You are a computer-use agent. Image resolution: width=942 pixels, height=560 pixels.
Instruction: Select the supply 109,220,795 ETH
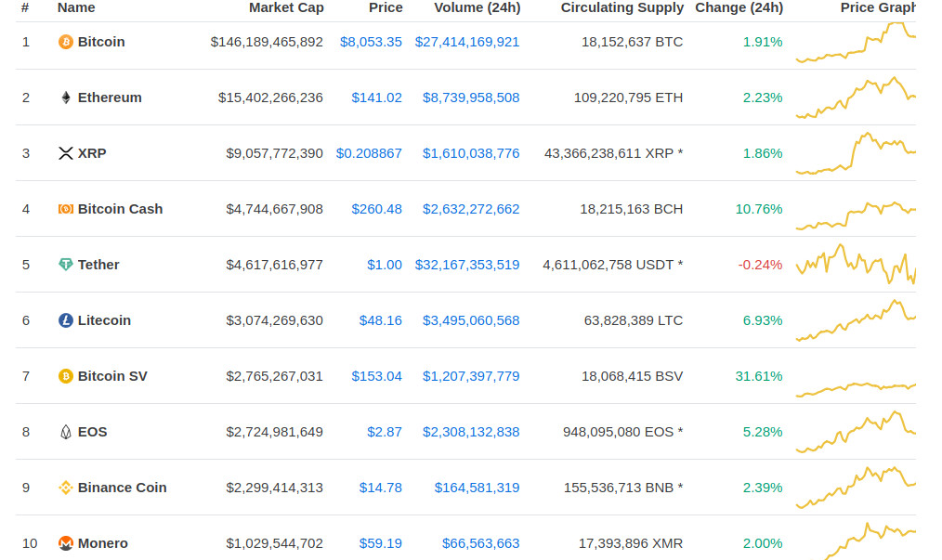click(x=628, y=98)
